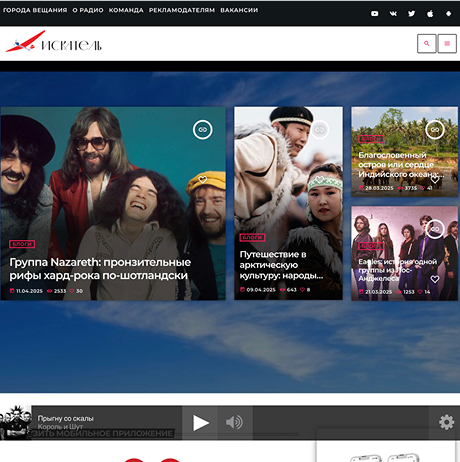Open the Twitter icon in header
The image size is (460, 462).
click(x=412, y=14)
